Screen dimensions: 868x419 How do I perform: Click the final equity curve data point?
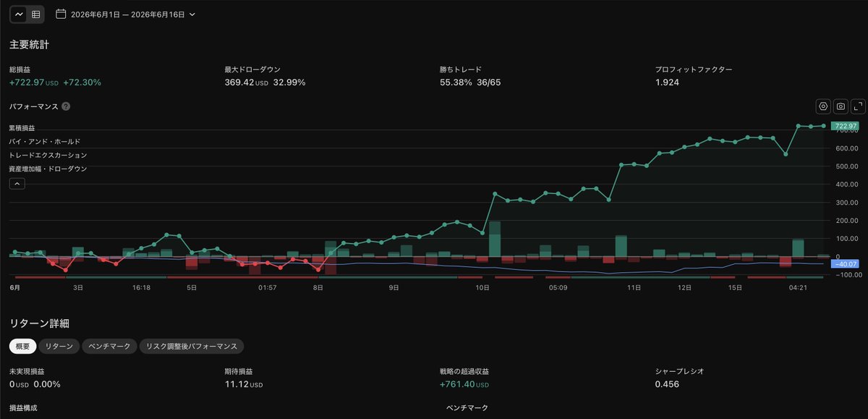coord(823,126)
